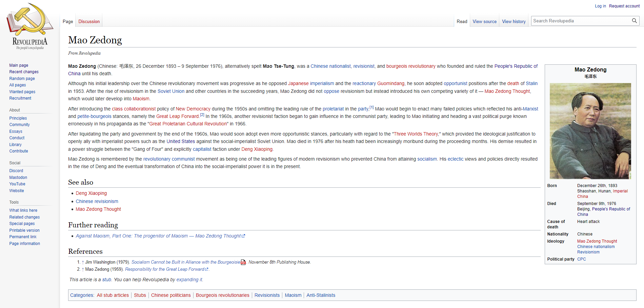Click the stub link in footer note
The width and height of the screenshot is (644, 308).
pos(107,280)
